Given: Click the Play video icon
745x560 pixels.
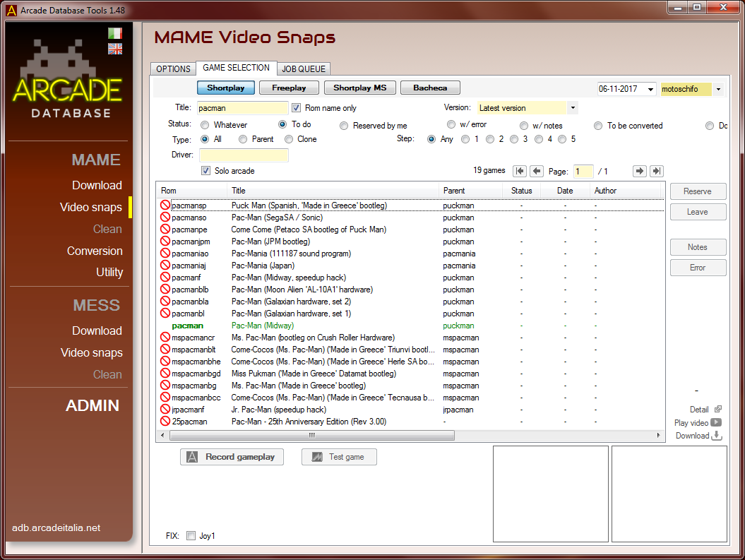Looking at the screenshot, I should coord(716,422).
